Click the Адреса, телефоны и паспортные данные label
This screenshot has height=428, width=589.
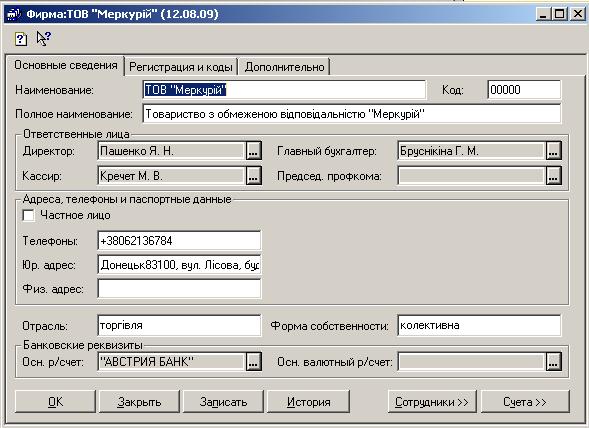(127, 199)
